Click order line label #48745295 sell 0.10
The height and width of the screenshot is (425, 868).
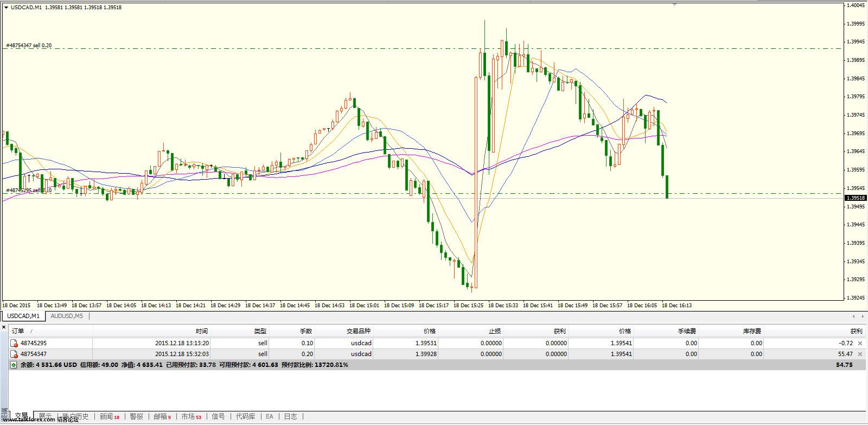click(29, 191)
